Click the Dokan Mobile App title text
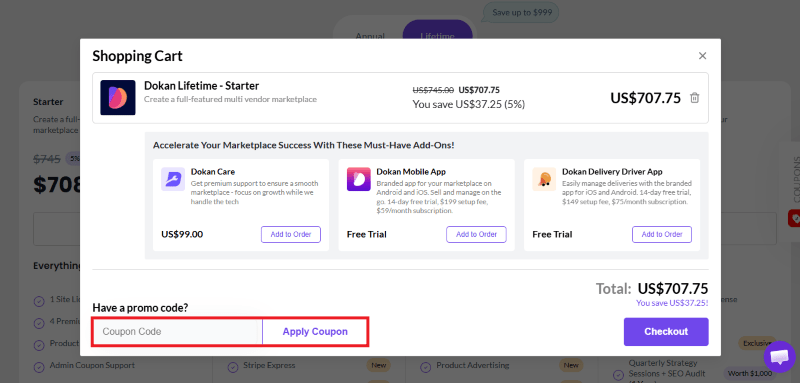This screenshot has width=800, height=383. [411, 172]
